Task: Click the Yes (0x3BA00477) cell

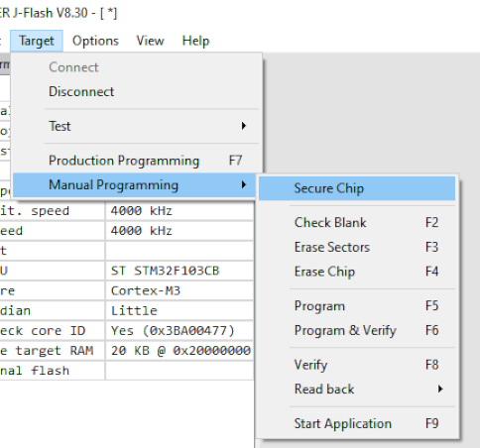Action: click(x=180, y=331)
